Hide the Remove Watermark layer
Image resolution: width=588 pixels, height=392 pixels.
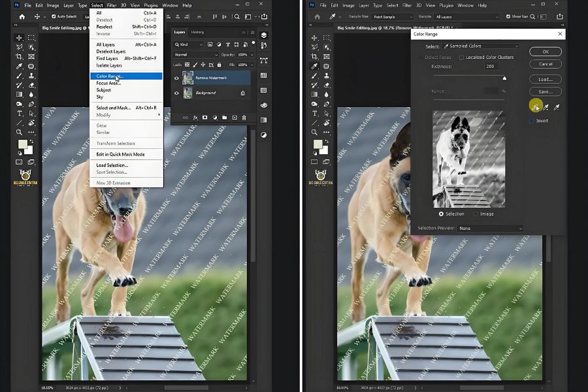pos(176,78)
